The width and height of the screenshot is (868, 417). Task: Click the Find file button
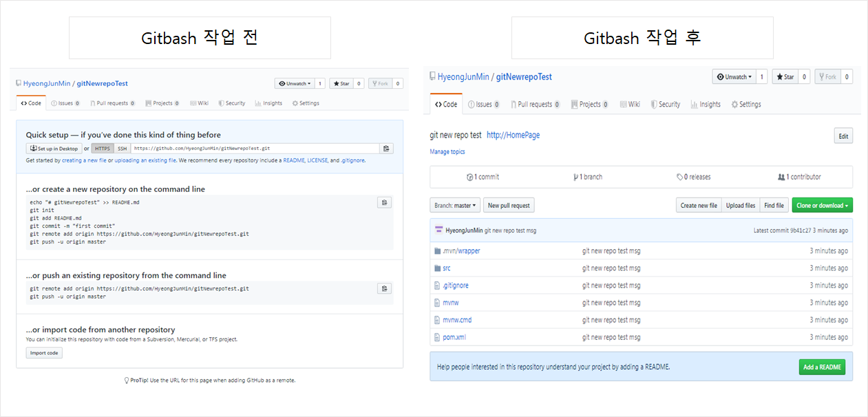pos(774,205)
